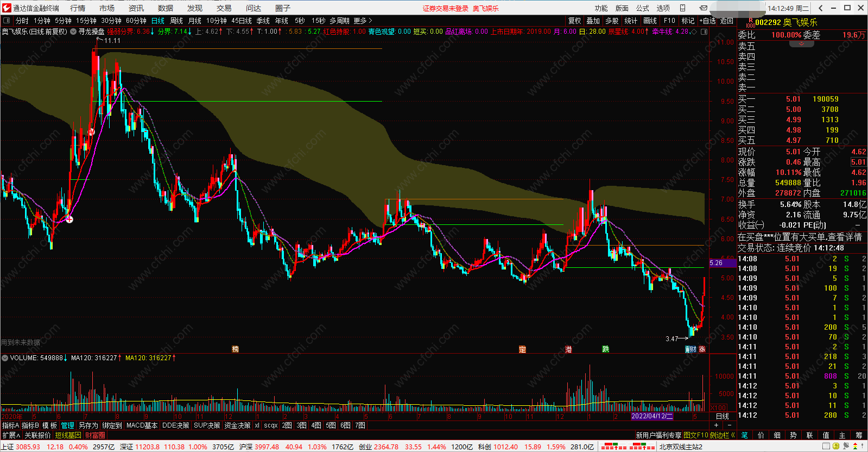Open the chart title dropdown circle after 奥飞娱乐(日线,前复权)
This screenshot has width=868, height=452.
pos(73,32)
